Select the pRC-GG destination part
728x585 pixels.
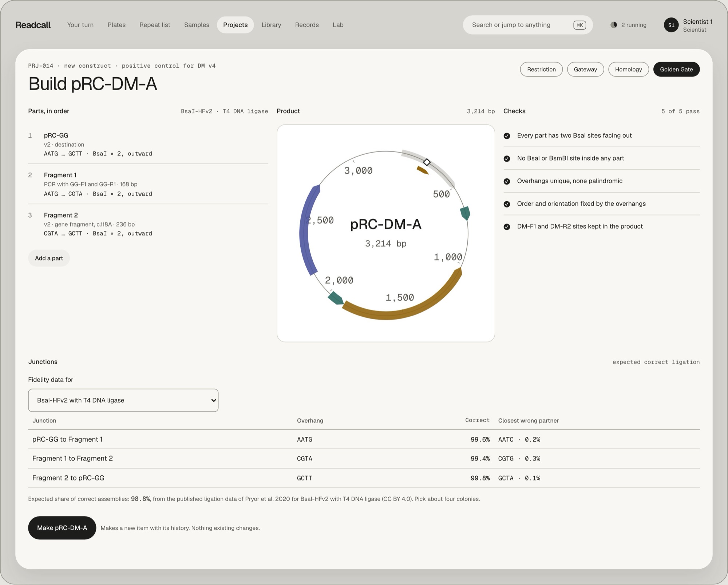[148, 144]
